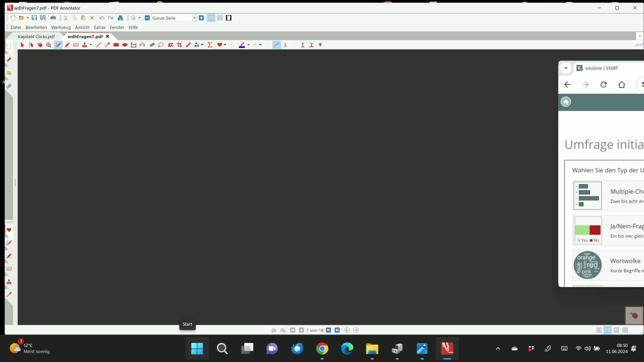Toggle the smooth line auto-shape option
The width and height of the screenshot is (644, 362).
pos(276,45)
